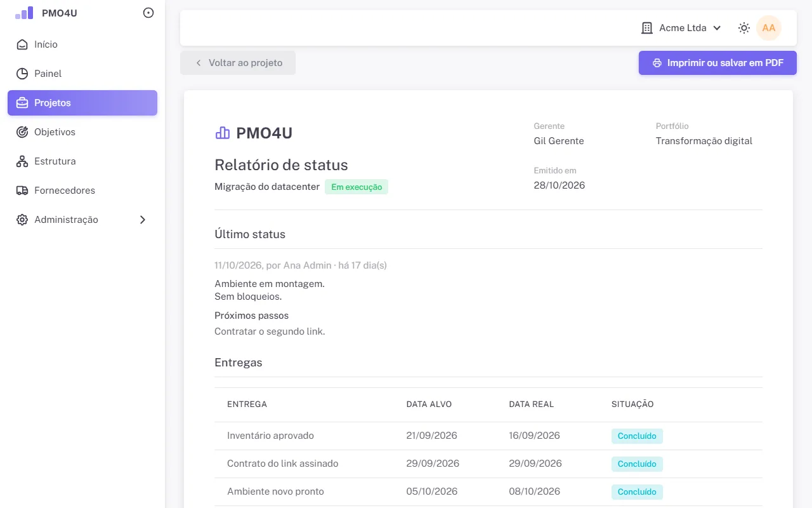Viewport: 812px width, 508px height.
Task: Open the Acme Ltda company dropdown
Action: point(682,28)
